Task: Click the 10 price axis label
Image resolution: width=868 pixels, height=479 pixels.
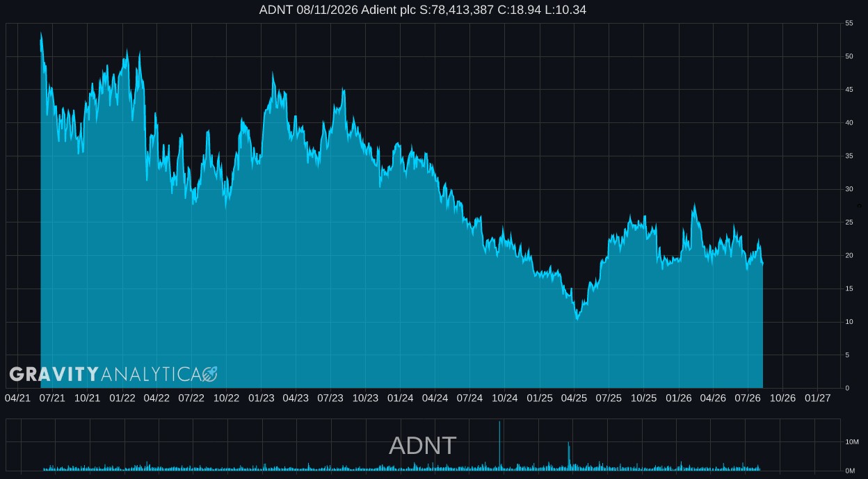Action: coord(849,322)
